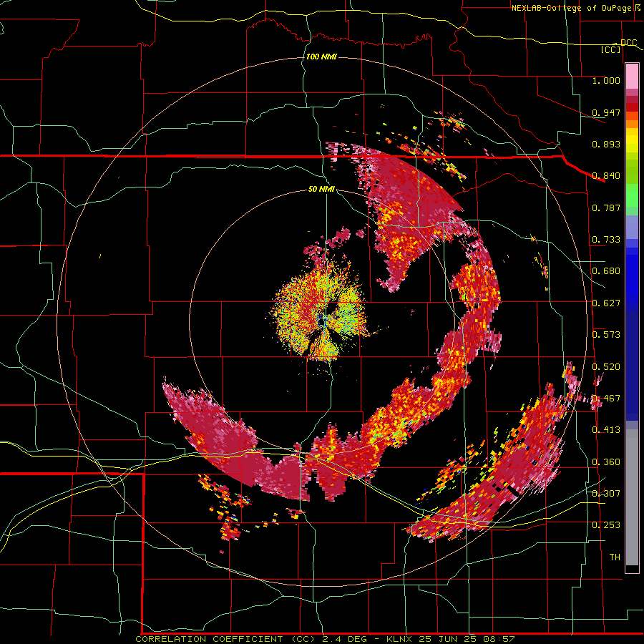
Task: Select the 0.307 scale value
Action: tap(606, 494)
